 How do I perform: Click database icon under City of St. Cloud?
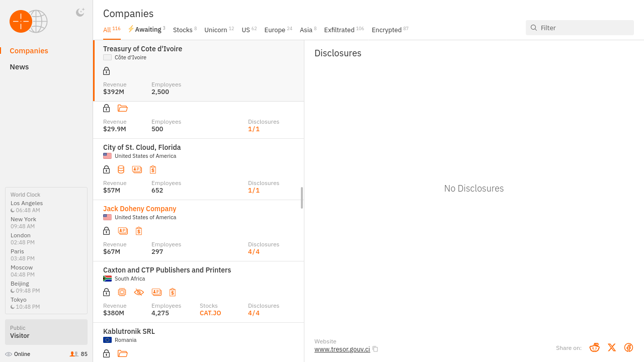click(x=121, y=169)
